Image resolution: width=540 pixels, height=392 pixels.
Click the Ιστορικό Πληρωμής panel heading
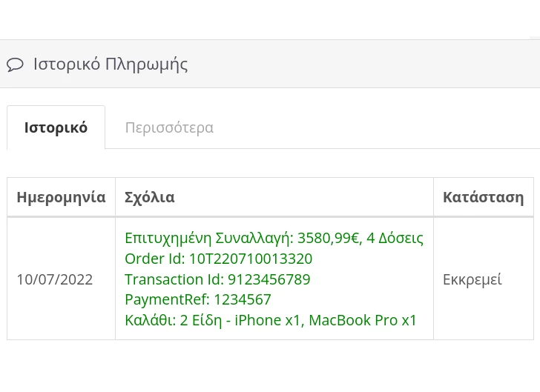coord(111,64)
